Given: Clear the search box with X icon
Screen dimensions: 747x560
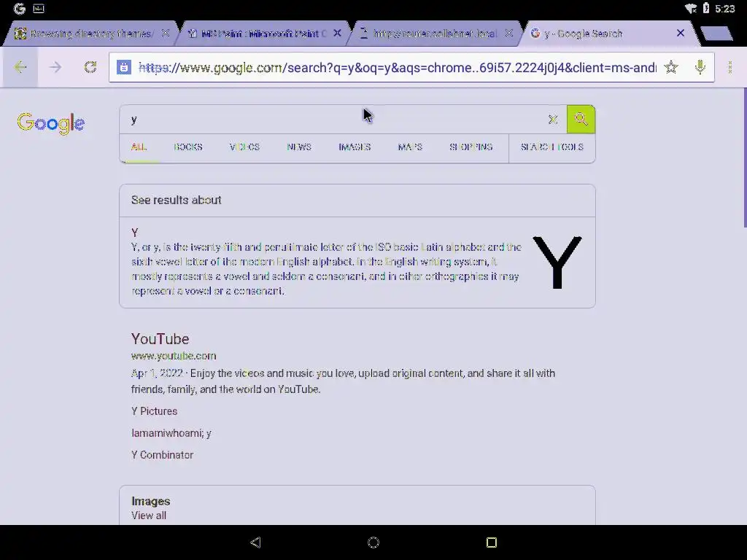Looking at the screenshot, I should pyautogui.click(x=553, y=120).
